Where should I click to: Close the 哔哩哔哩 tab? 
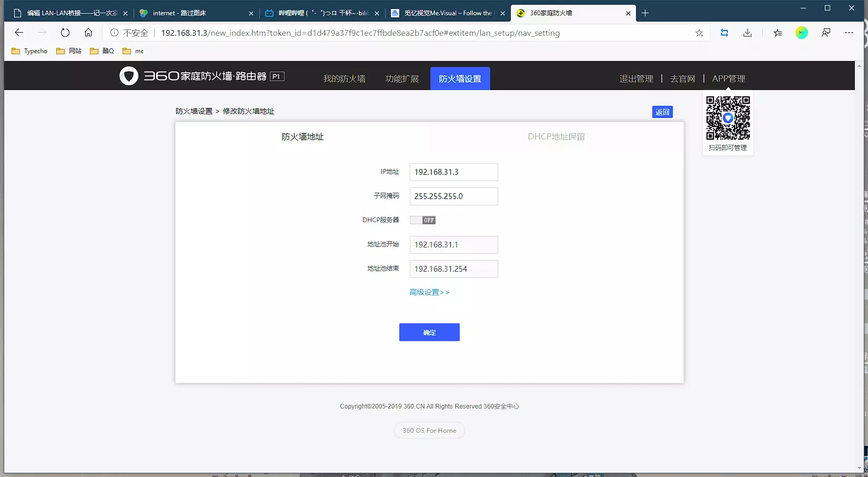(x=377, y=13)
